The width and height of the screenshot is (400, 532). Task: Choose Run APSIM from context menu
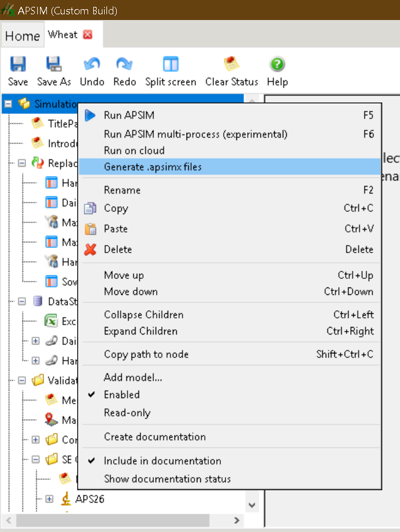pos(230,115)
